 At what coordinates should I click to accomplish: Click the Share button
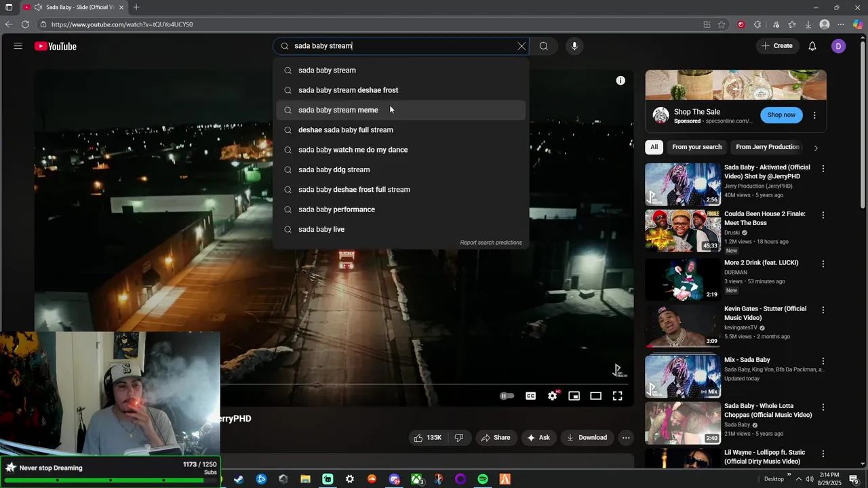tap(496, 438)
